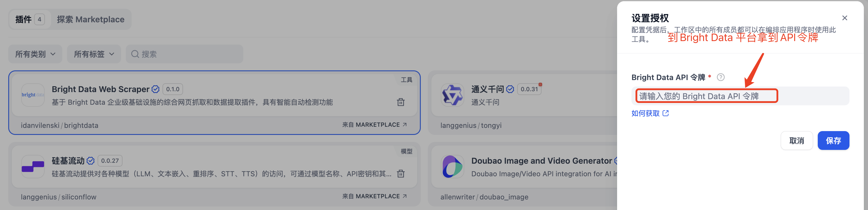This screenshot has width=868, height=210.
Task: Click the 硅基流动 description text
Action: [x=222, y=174]
